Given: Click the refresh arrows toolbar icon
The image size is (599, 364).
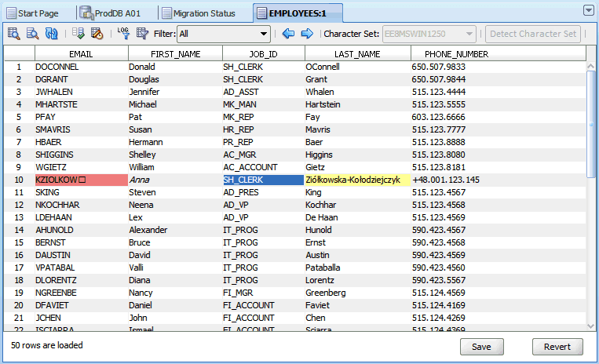Looking at the screenshot, I should coord(51,34).
